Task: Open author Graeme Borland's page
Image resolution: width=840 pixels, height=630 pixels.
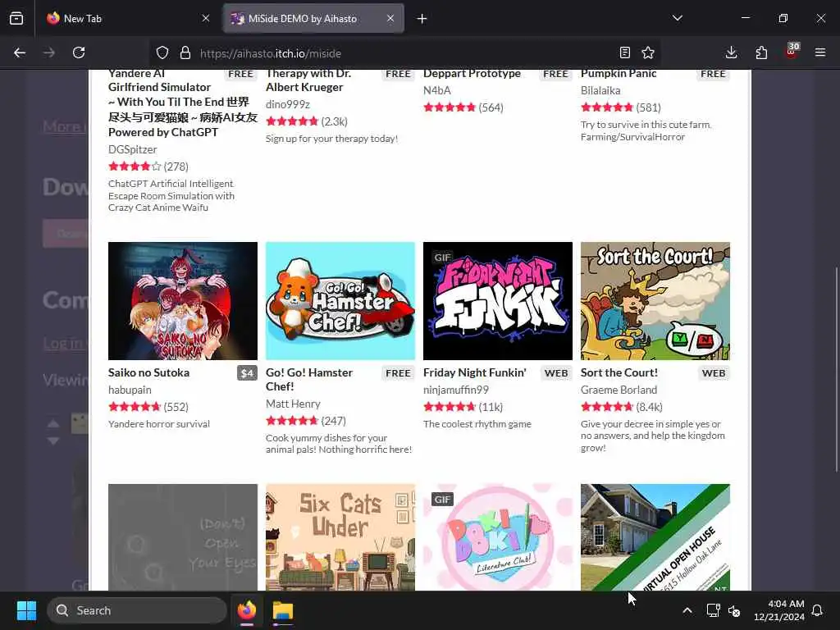Action: (619, 390)
